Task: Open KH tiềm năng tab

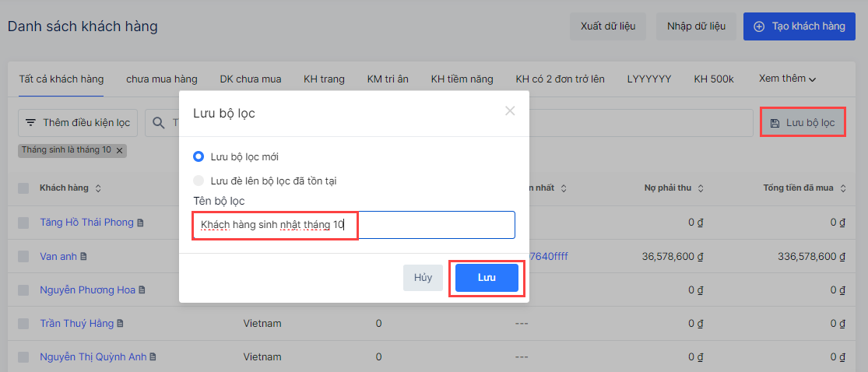Action: pos(462,79)
